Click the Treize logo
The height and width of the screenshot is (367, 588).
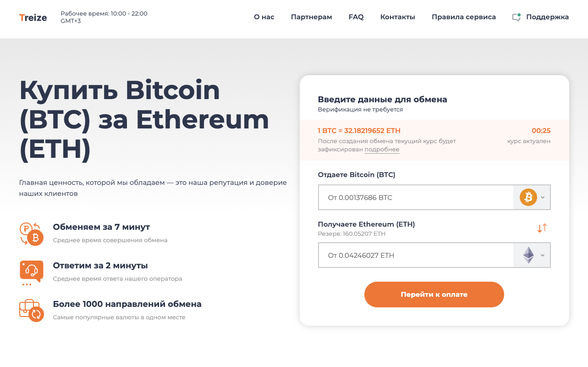click(33, 17)
